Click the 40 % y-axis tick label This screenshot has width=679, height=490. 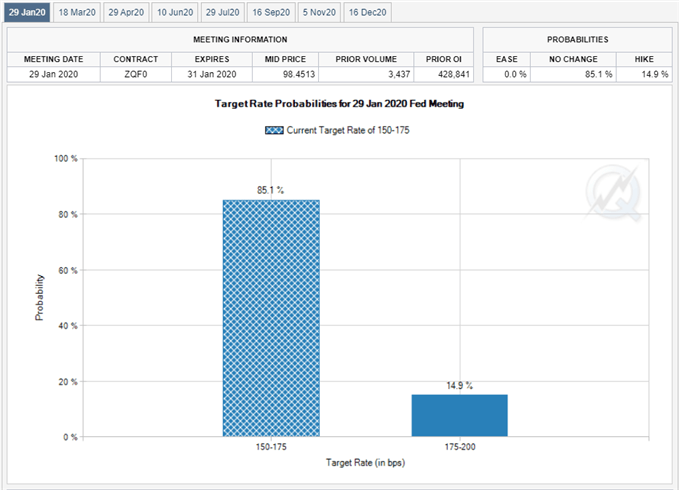click(x=68, y=326)
